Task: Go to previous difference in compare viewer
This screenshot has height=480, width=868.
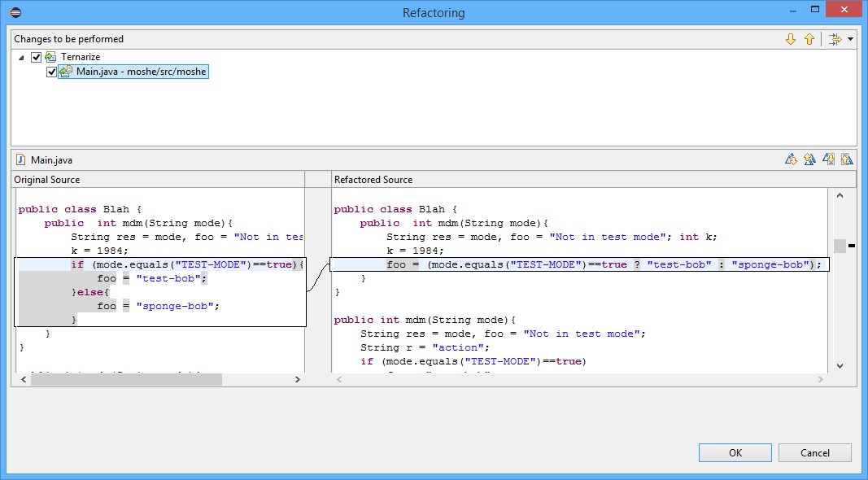Action: tap(809, 159)
